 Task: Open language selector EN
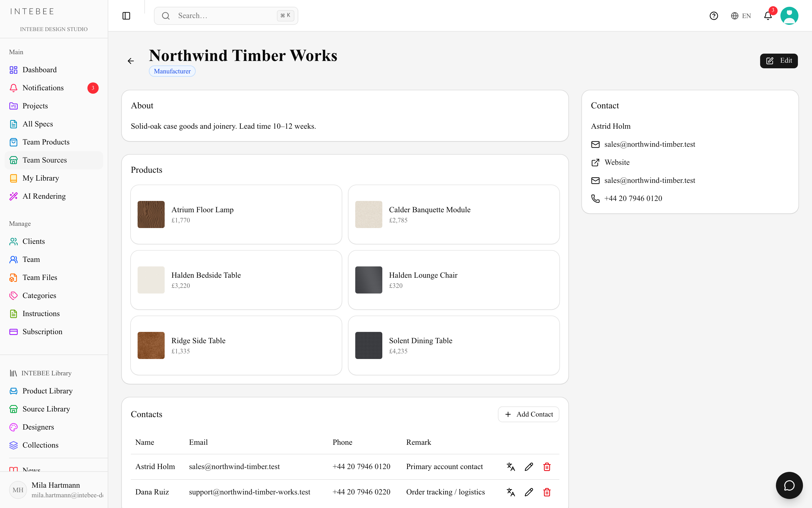click(x=741, y=16)
